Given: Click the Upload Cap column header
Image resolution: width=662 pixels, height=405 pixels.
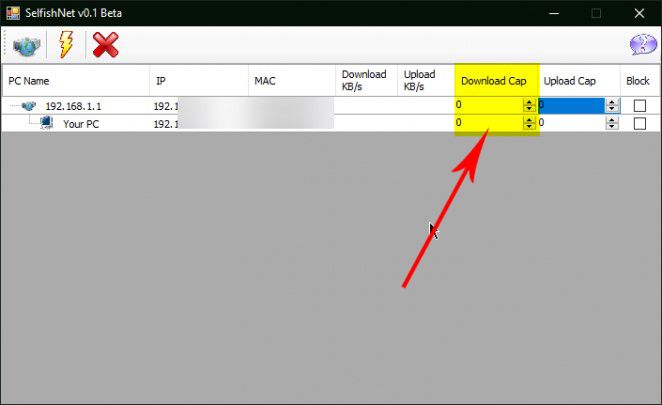Looking at the screenshot, I should tap(579, 81).
